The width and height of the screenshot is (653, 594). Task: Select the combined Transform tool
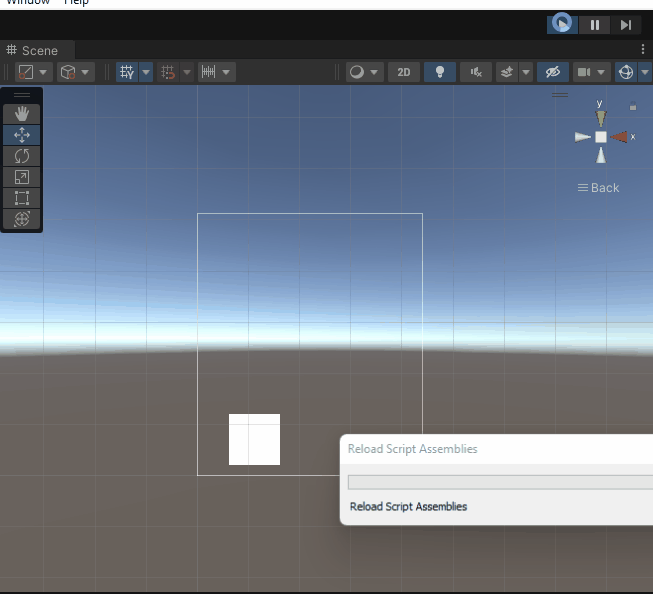[22, 219]
